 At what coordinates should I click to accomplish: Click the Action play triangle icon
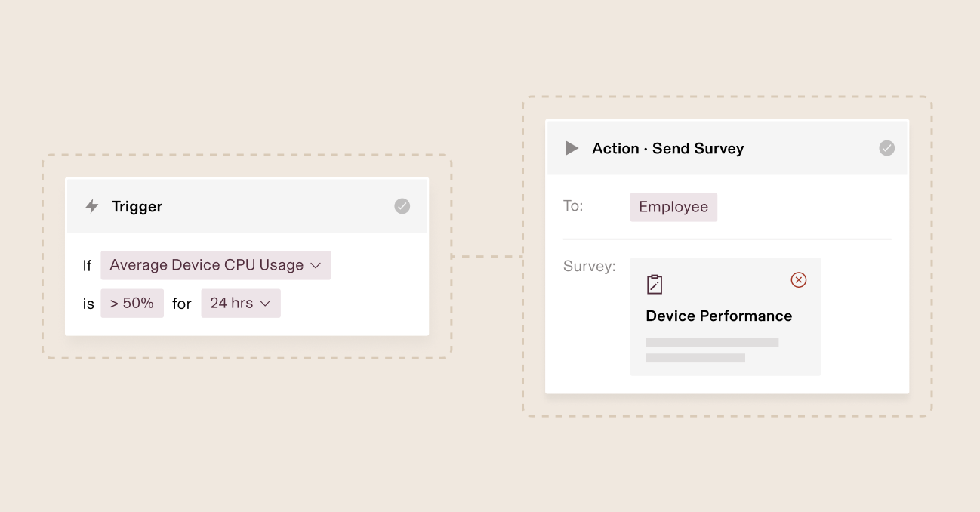pyautogui.click(x=572, y=149)
